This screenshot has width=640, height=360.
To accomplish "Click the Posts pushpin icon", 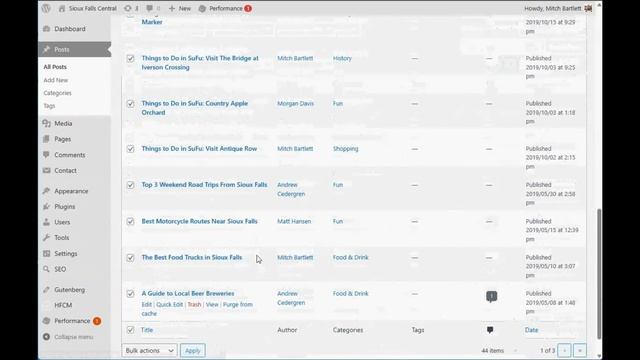I will pos(47,49).
